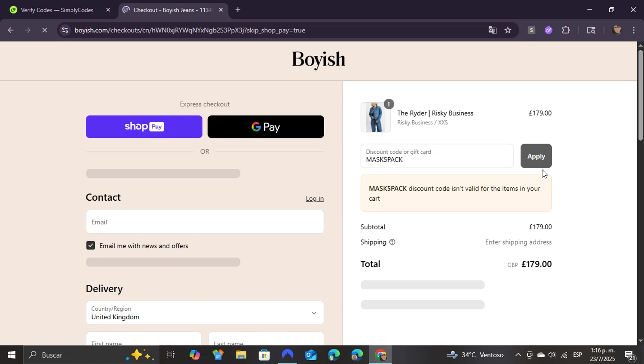The width and height of the screenshot is (644, 364).
Task: Open SimplyCodes extension icon
Action: click(531, 30)
